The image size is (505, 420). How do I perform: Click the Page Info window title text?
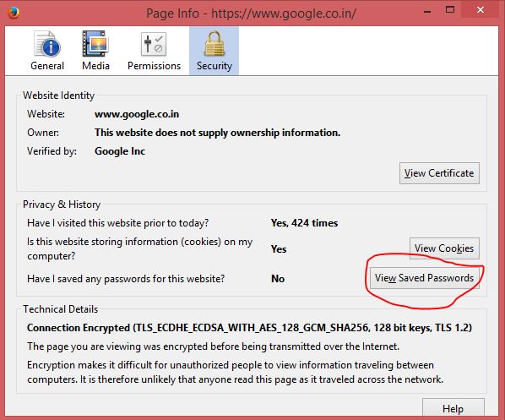251,14
